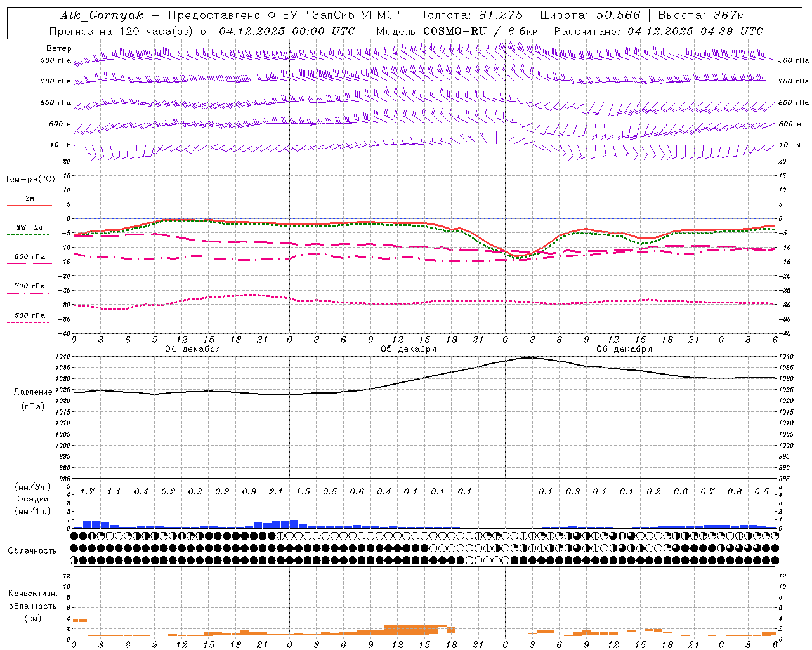
Task: Click the date label 06 декабря
Action: pyautogui.click(x=624, y=349)
